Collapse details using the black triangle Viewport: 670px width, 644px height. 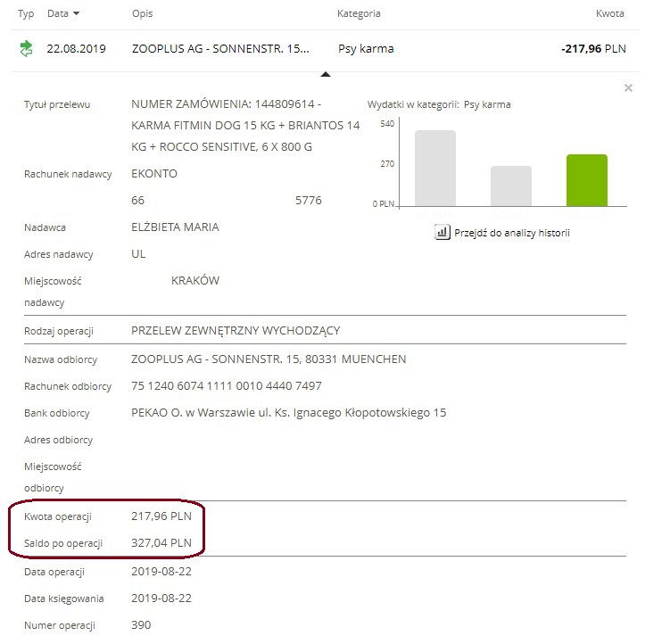tap(326, 74)
